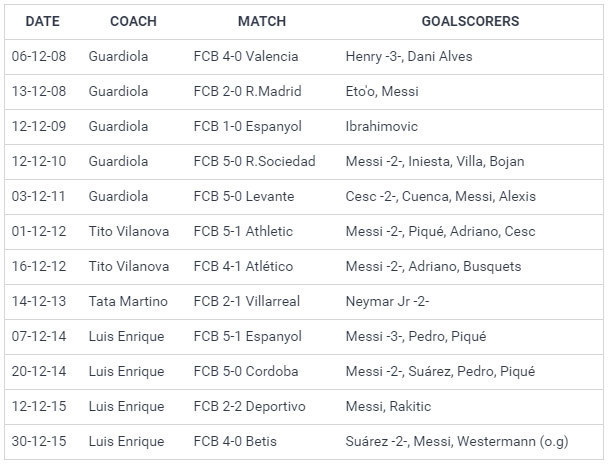609x468 pixels.
Task: Click the Eto'o, Messi goalscorers cell
Action: tap(382, 92)
